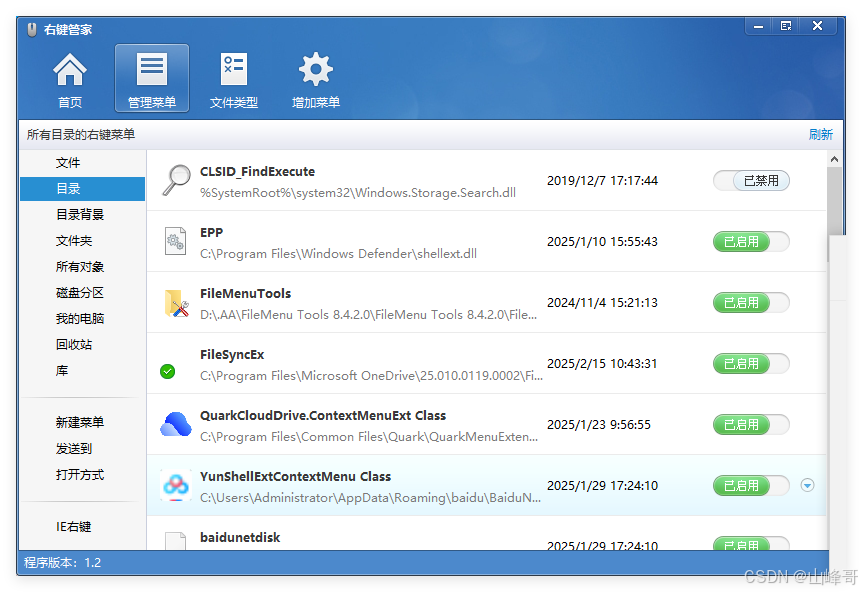Click the FileSyncEx green check icon

coord(168,372)
